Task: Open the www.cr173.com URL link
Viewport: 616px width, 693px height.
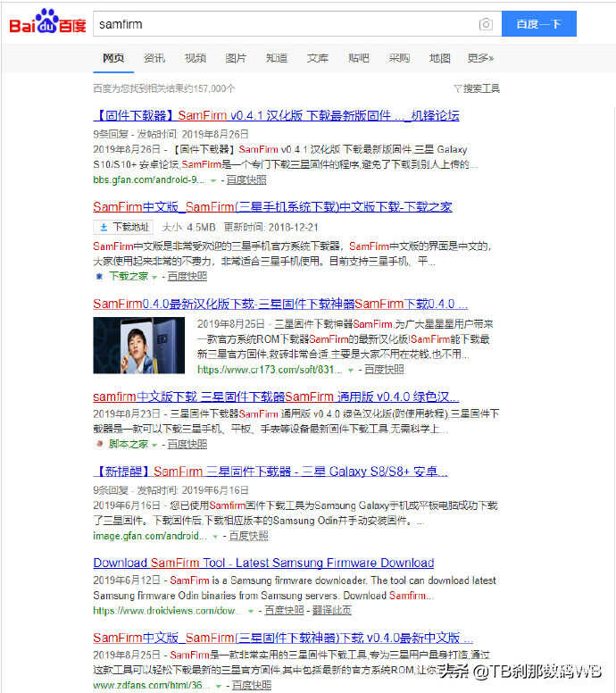Action: [270, 370]
